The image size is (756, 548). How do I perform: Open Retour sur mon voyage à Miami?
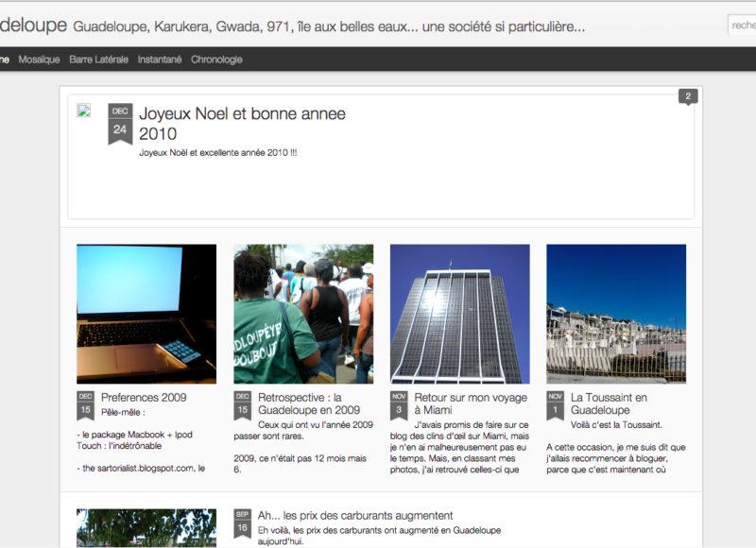pyautogui.click(x=458, y=403)
